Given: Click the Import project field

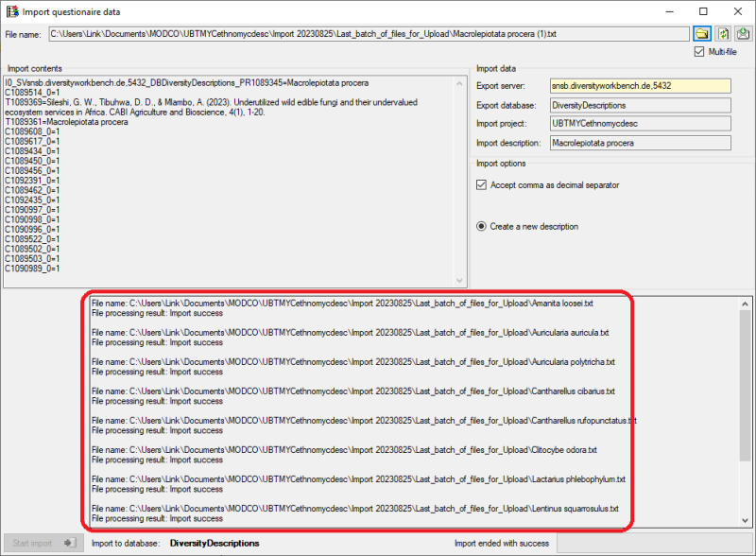Looking at the screenshot, I should [x=640, y=124].
